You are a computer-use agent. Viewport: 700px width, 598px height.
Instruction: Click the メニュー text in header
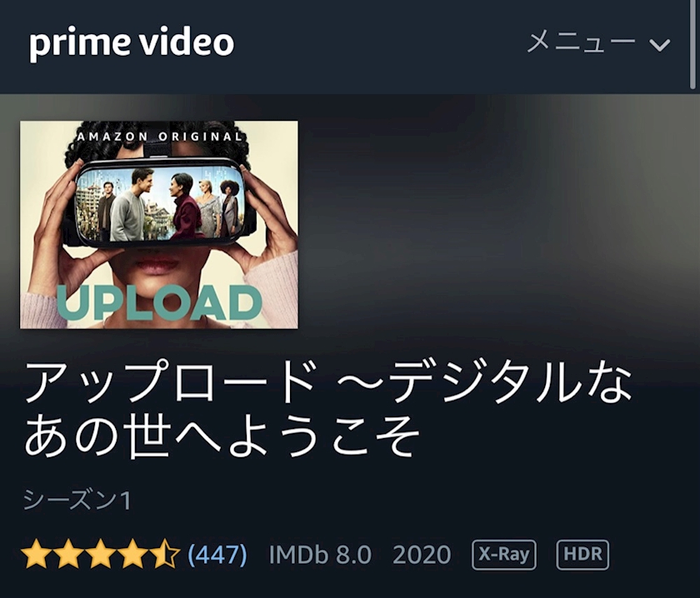[x=582, y=42]
